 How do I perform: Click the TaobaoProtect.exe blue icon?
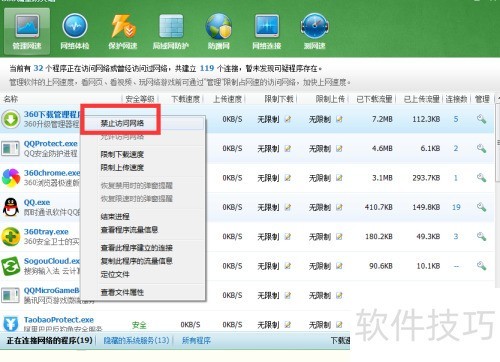(10, 323)
